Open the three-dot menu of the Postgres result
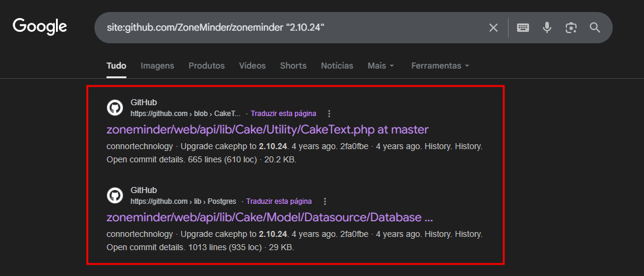 [x=325, y=201]
